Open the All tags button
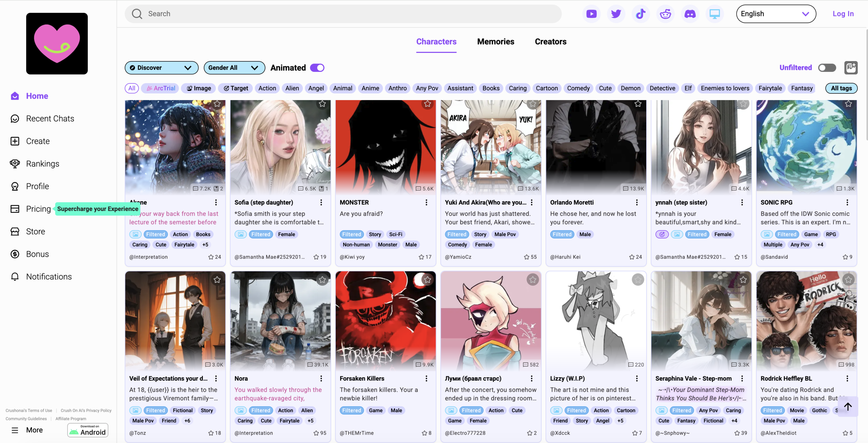Screen dimensions: 868x443 click(841, 89)
